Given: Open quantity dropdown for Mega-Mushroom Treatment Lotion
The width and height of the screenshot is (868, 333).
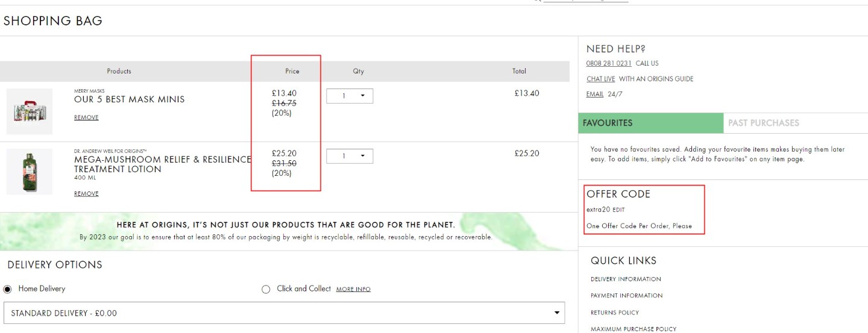Looking at the screenshot, I should point(350,156).
